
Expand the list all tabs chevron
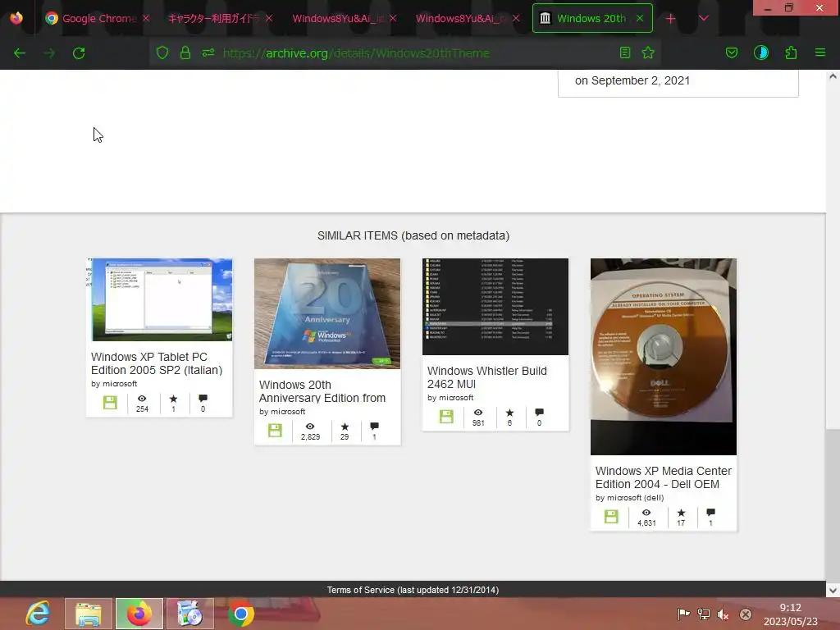tap(704, 18)
